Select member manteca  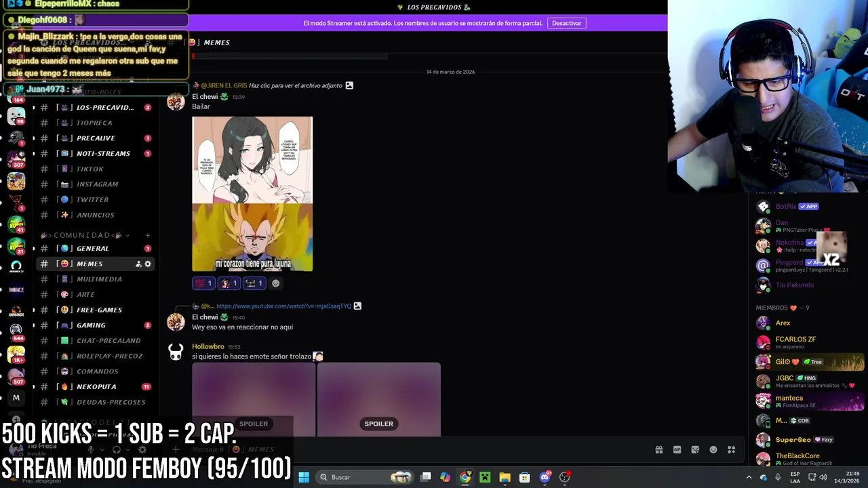coord(810,401)
